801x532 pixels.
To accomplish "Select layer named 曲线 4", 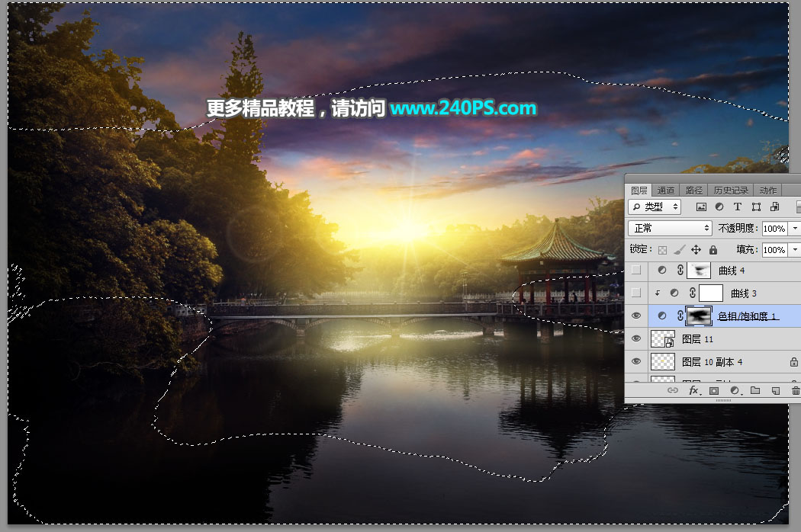I will pos(732,271).
